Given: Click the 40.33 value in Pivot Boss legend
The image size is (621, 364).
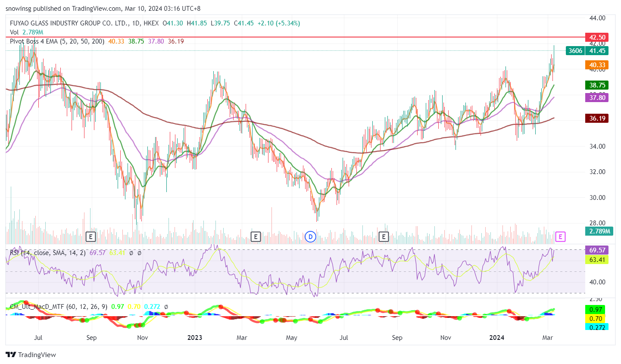Looking at the screenshot, I should tap(116, 41).
